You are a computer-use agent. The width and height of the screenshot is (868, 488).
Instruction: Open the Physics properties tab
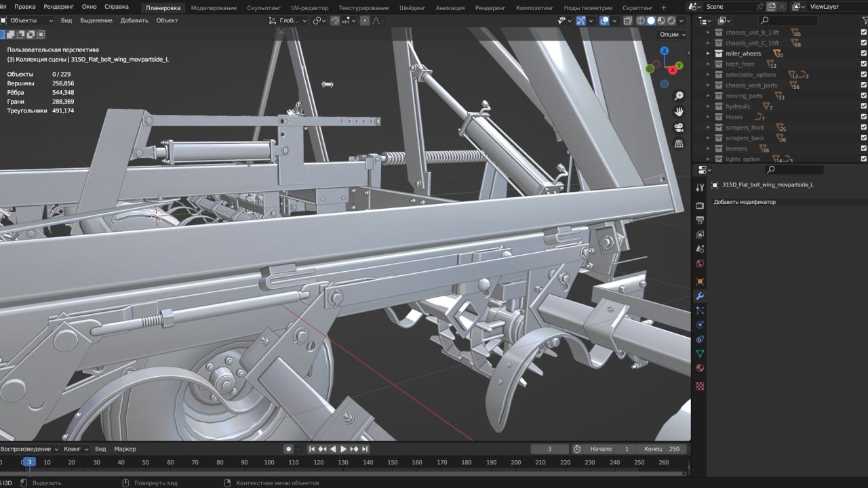[x=700, y=325]
